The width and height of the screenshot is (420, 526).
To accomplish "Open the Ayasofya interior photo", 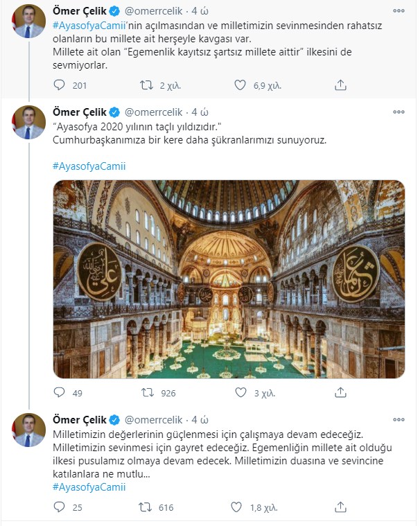I will pyautogui.click(x=229, y=279).
